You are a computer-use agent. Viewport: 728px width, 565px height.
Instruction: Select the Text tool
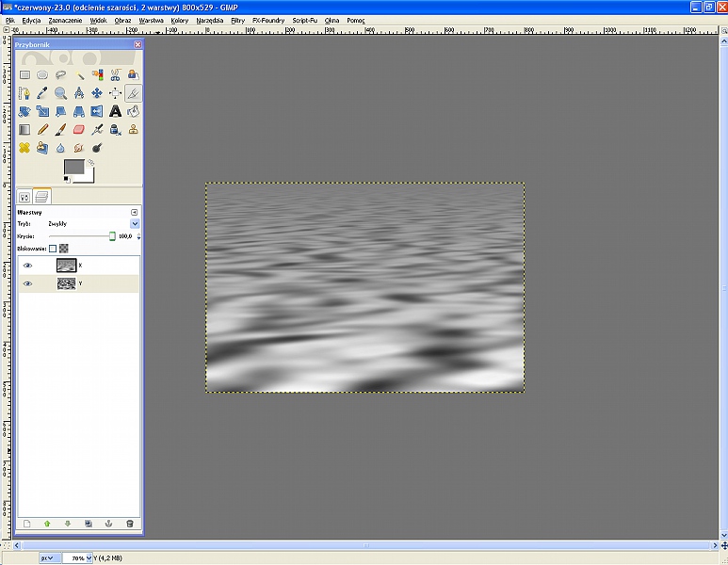click(x=115, y=111)
